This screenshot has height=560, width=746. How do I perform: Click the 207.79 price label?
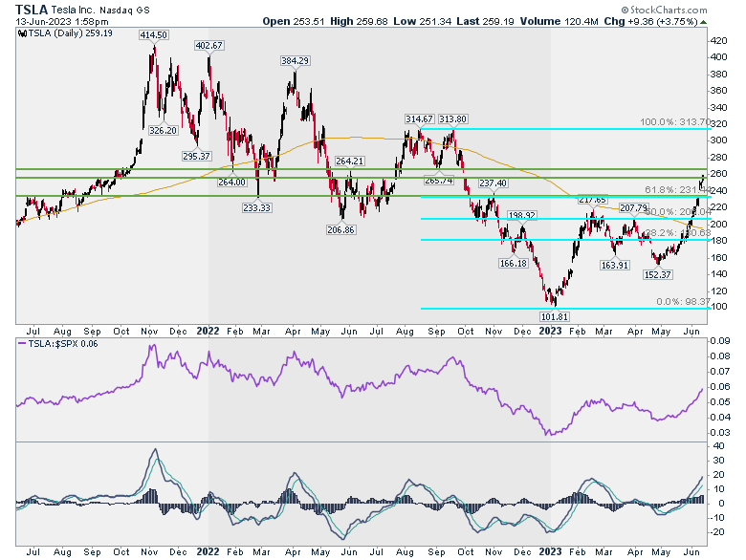tap(634, 208)
